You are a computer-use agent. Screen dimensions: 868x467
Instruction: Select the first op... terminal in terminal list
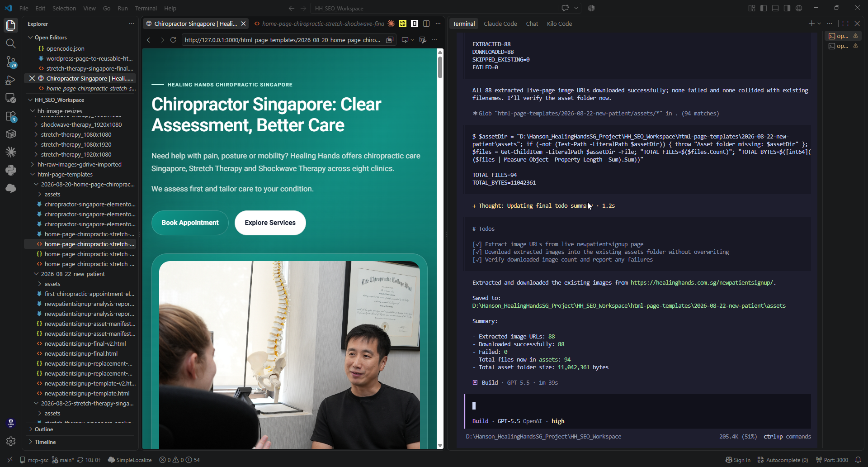843,36
